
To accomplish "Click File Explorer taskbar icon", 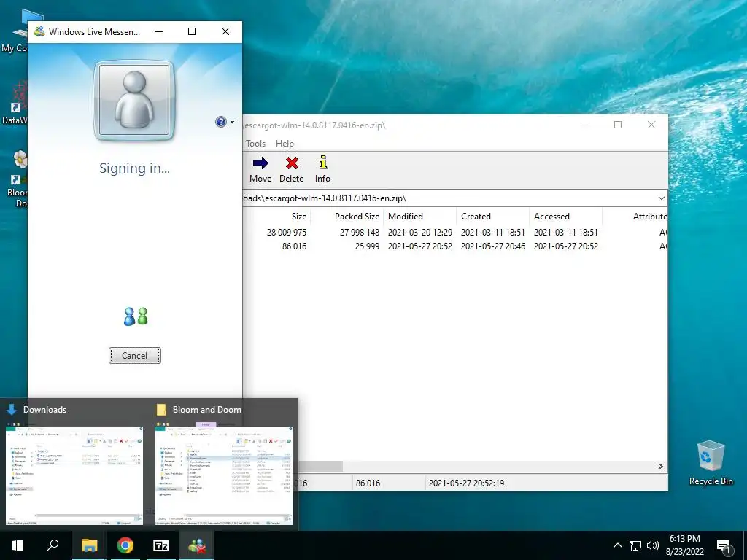I will 89,545.
